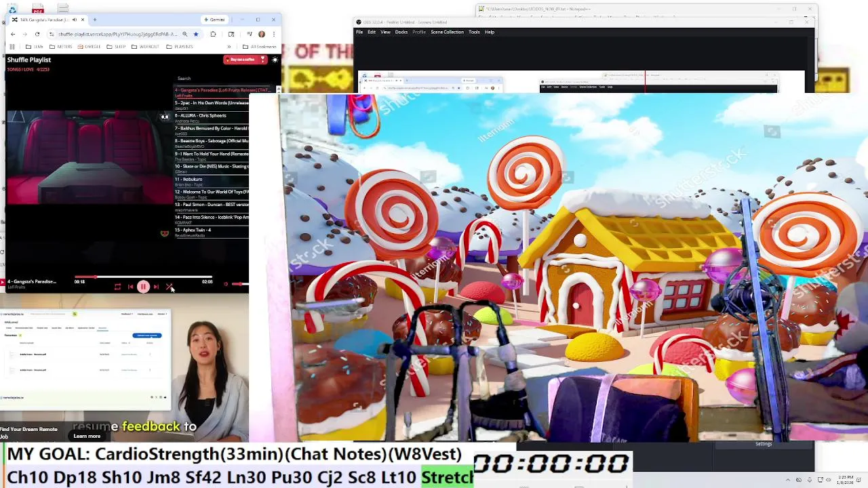Click the site info icon in address bar
This screenshot has height=488, width=868.
(x=52, y=34)
